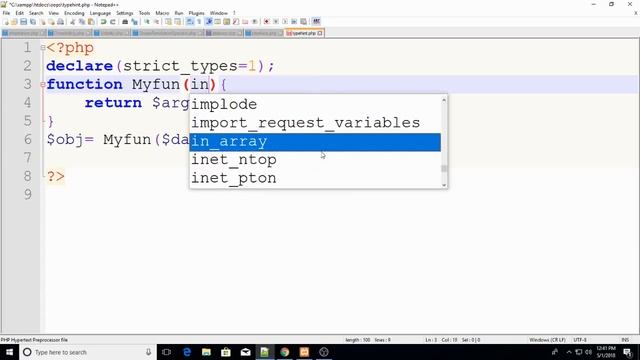
Task: Save the file with the toolbar Save icon
Action: [23, 21]
